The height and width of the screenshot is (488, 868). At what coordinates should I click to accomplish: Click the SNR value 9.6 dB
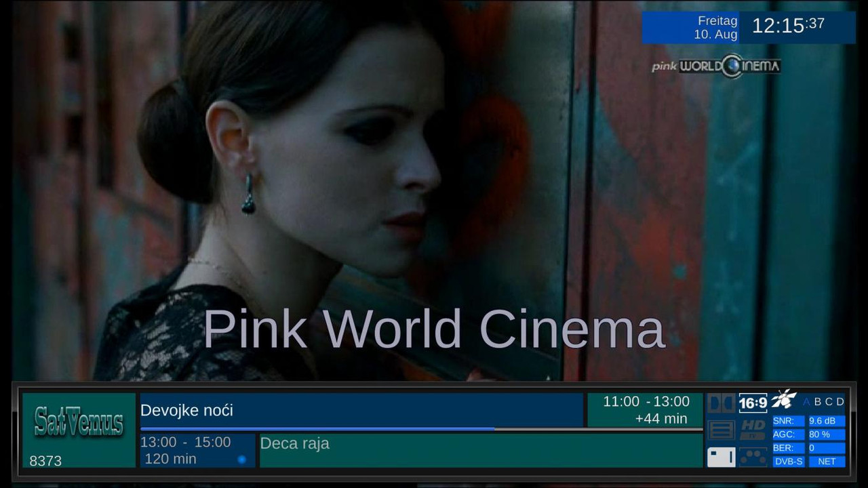(x=827, y=421)
